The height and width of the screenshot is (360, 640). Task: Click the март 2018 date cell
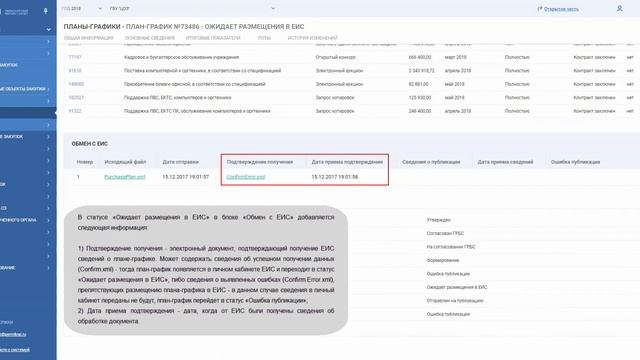point(456,57)
